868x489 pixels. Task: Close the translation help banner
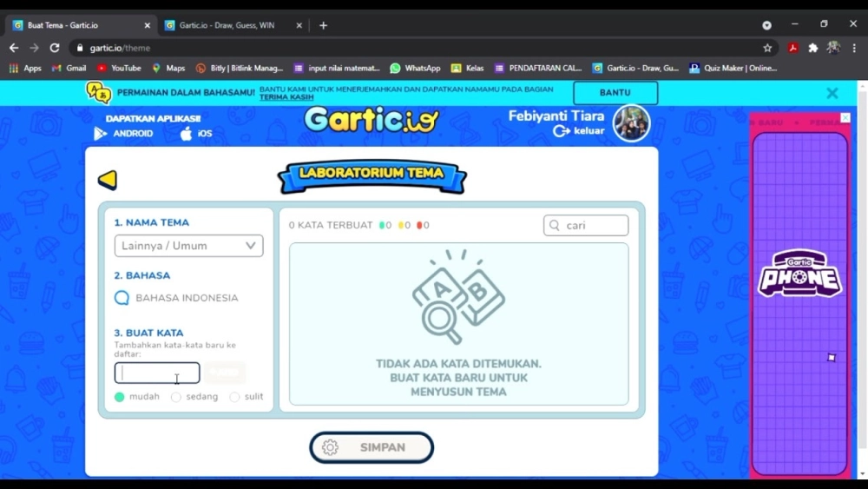coord(832,93)
